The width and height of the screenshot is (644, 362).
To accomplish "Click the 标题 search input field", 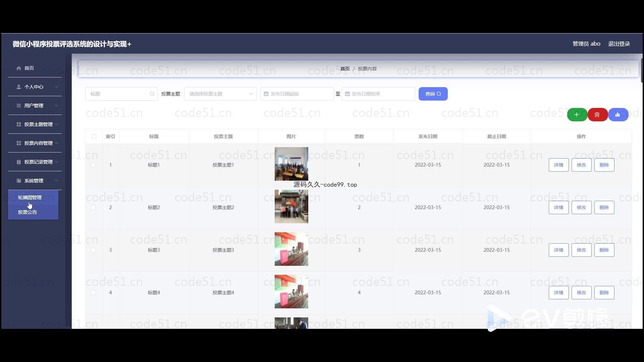I will [x=121, y=94].
